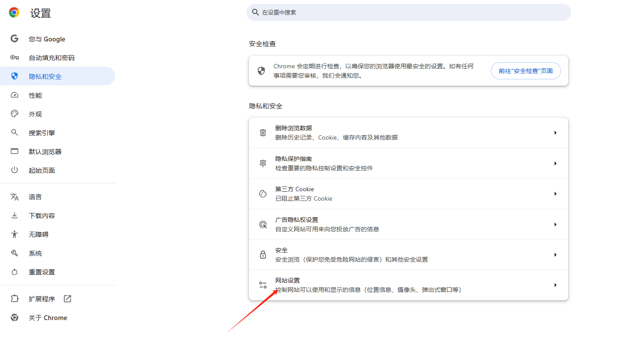Expand the 删除浏览数据 row arrow
The height and width of the screenshot is (364, 619).
pyautogui.click(x=555, y=133)
